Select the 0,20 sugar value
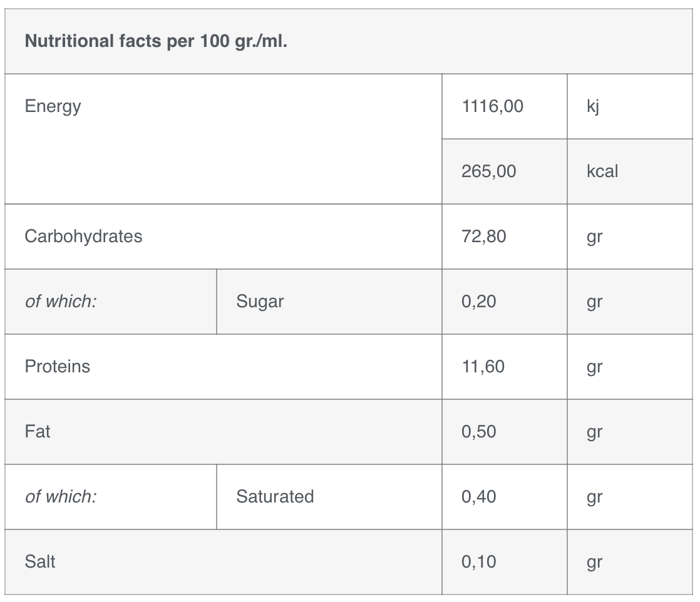700x602 pixels. pyautogui.click(x=478, y=302)
